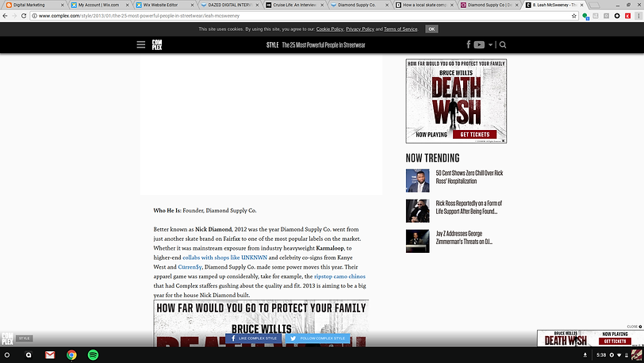Switch to the Cruise Life interview tab

coord(293,5)
